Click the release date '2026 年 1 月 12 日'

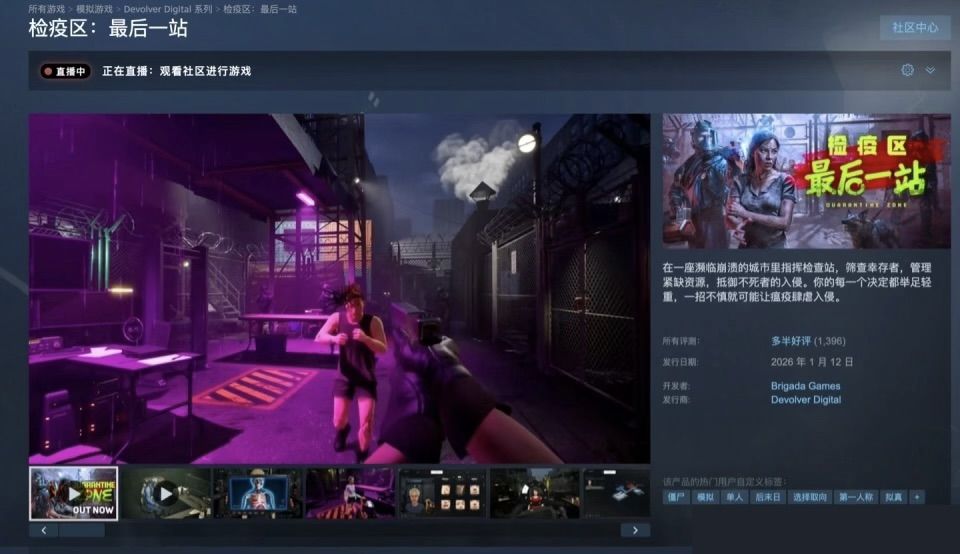812,362
